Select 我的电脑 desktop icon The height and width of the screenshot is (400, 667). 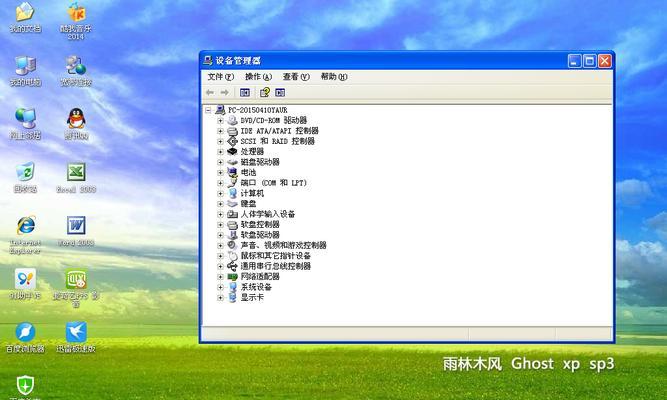click(x=25, y=71)
